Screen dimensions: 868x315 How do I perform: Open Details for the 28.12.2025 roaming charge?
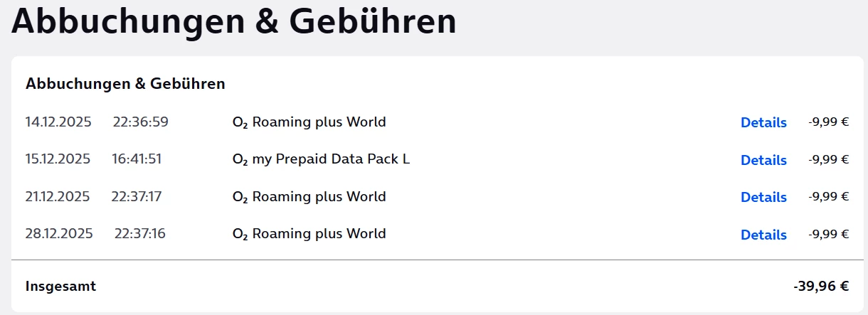click(763, 235)
